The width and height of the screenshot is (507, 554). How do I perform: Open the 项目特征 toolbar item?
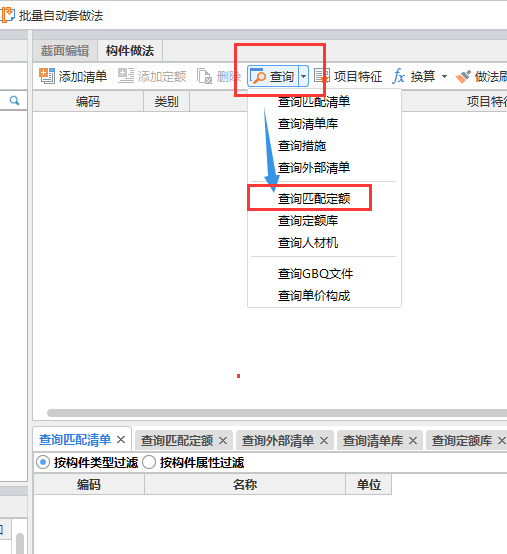click(x=349, y=76)
